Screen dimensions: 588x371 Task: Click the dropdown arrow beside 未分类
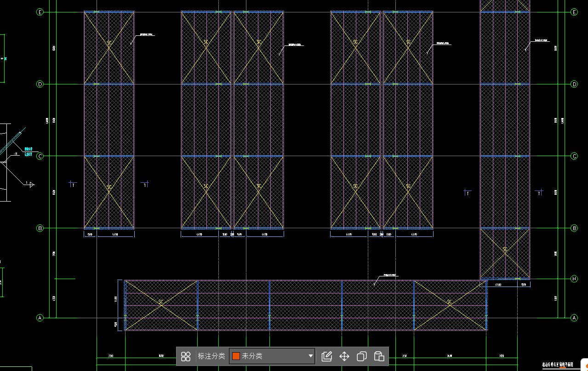[311, 356]
